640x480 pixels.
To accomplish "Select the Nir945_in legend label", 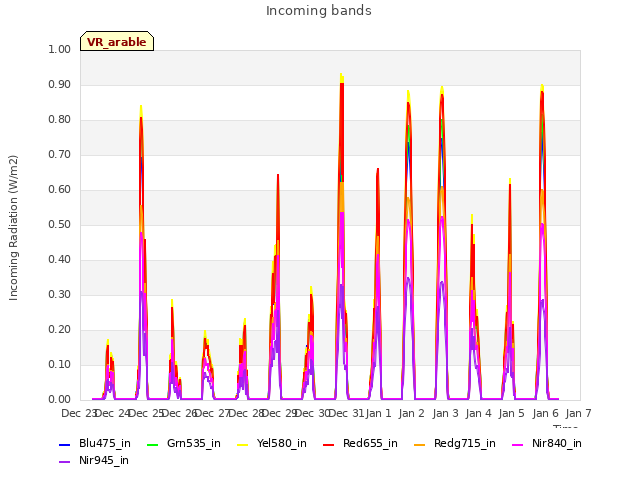I will 104,461.
